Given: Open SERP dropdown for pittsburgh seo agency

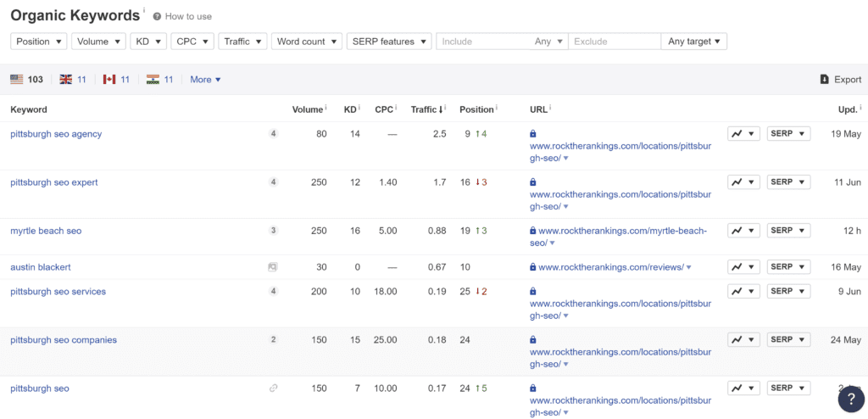Looking at the screenshot, I should pyautogui.click(x=788, y=134).
